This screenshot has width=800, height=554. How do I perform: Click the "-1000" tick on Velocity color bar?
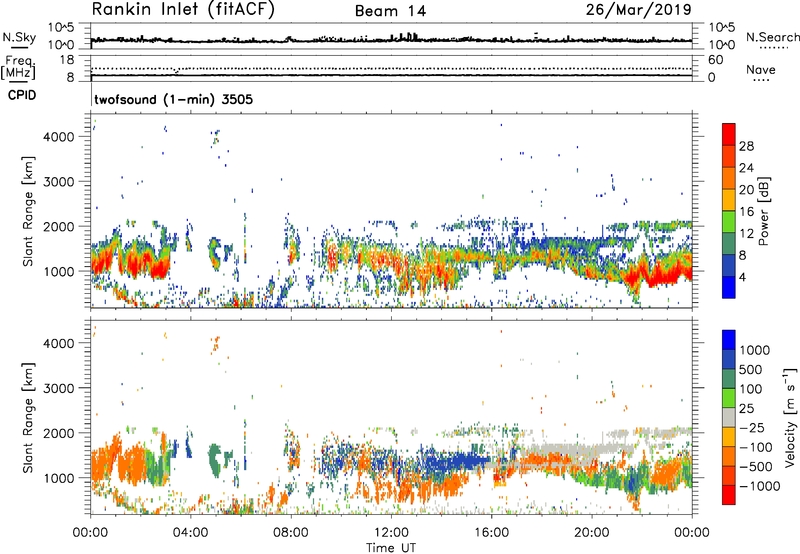click(759, 486)
